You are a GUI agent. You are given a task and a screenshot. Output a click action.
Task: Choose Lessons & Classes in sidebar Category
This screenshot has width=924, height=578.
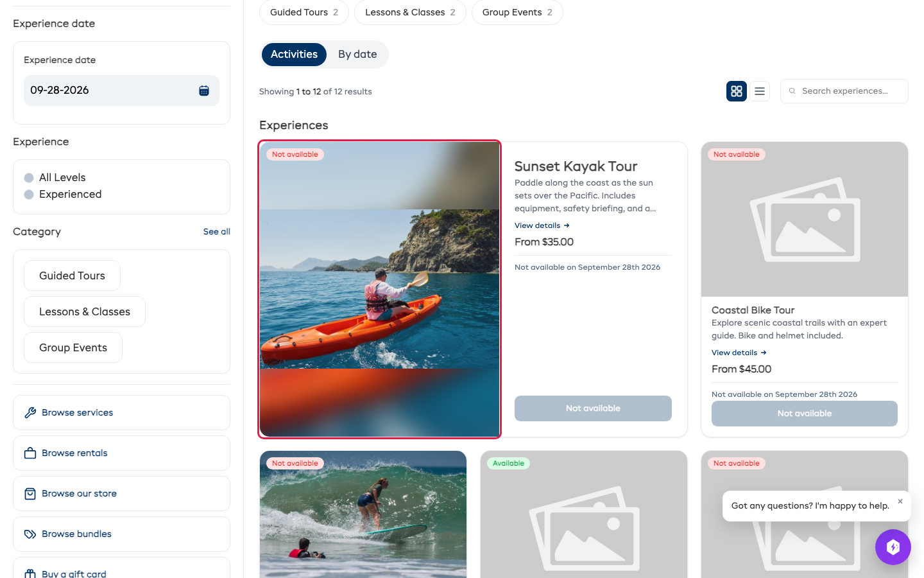click(x=85, y=311)
